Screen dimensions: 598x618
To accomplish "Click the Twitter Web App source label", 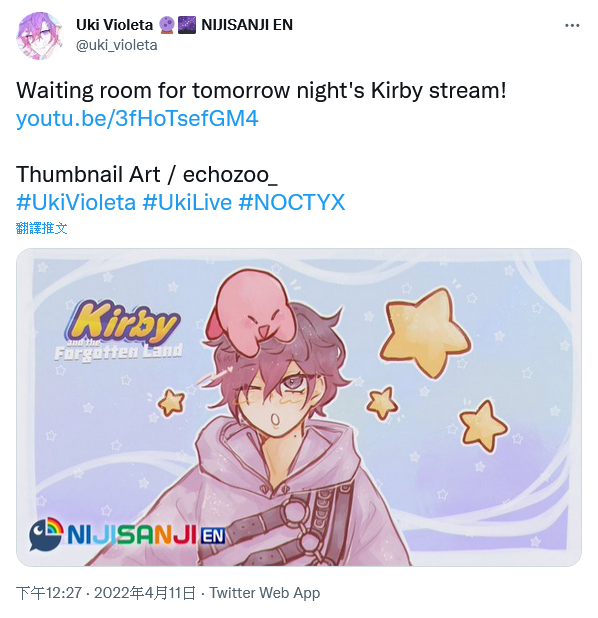I will 265,593.
